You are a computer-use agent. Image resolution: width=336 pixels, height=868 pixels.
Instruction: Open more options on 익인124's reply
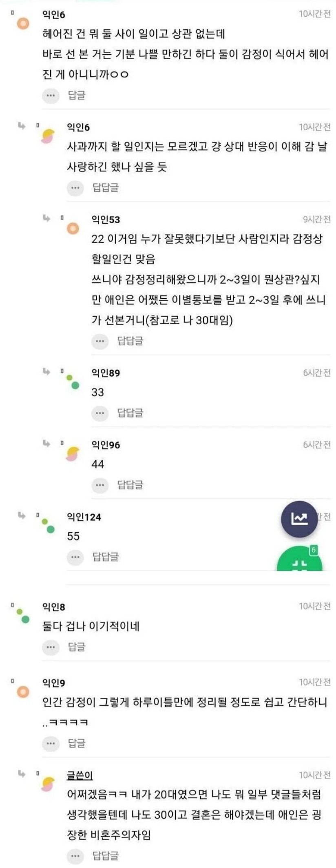tap(75, 557)
